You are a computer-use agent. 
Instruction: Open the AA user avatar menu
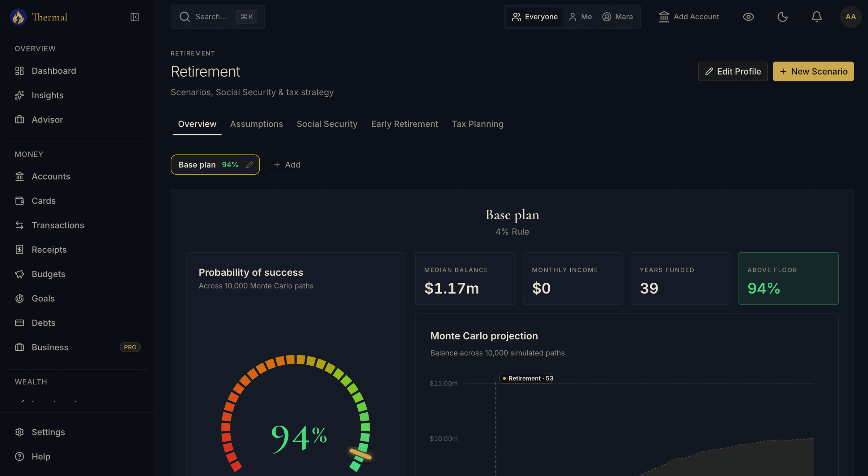[x=851, y=17]
